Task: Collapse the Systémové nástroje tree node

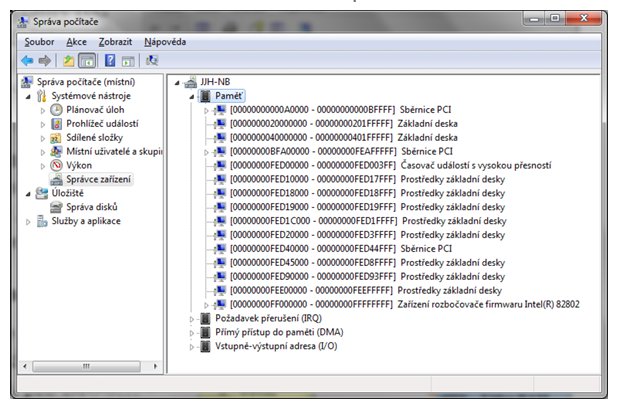Action: [x=29, y=96]
